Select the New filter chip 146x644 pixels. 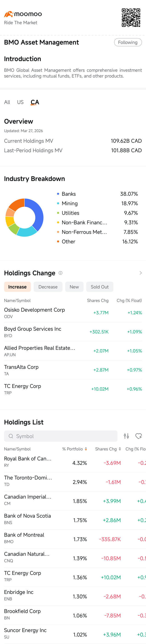point(74,287)
